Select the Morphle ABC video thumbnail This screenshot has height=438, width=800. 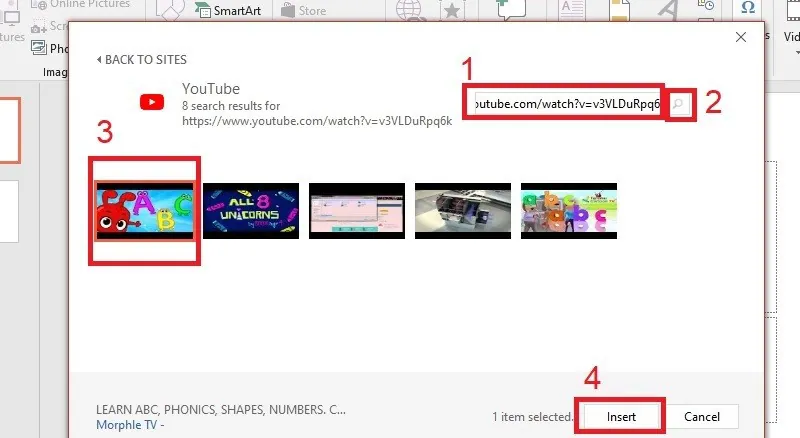click(x=145, y=211)
